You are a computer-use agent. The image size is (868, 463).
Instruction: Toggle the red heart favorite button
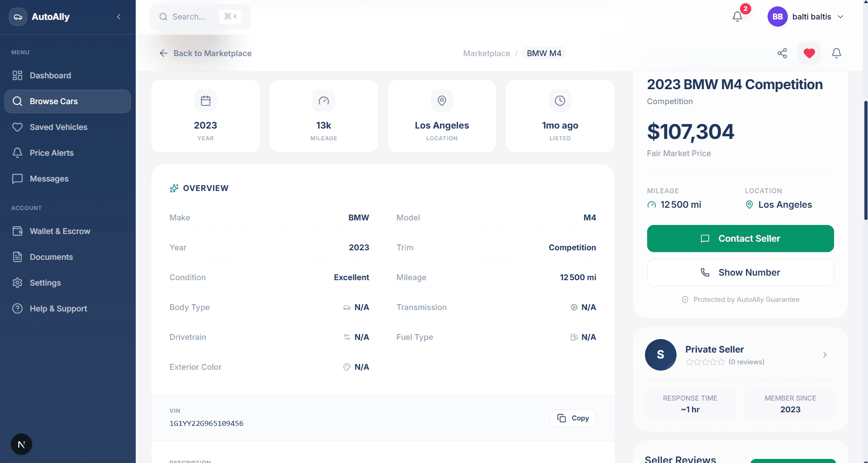[809, 53]
